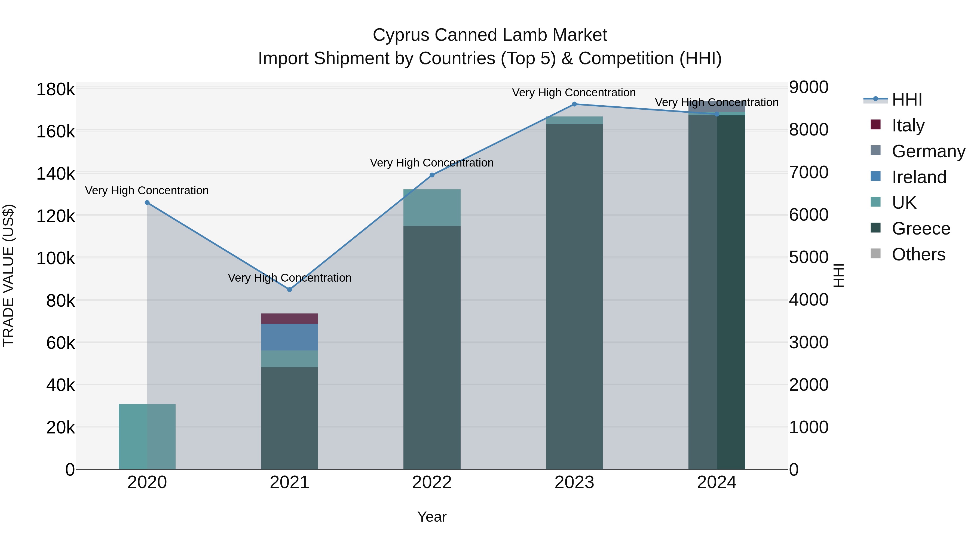This screenshot has width=980, height=551.
Task: Toggle the UK legend entry
Action: (893, 203)
